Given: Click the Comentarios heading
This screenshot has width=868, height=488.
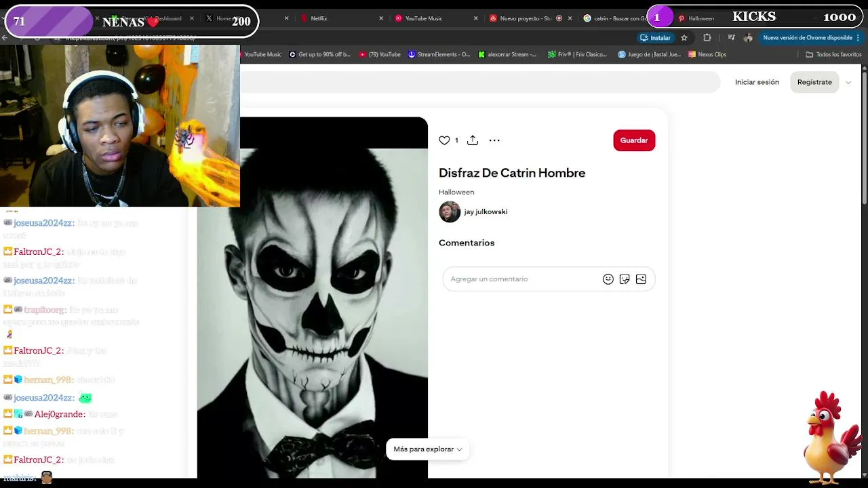Looking at the screenshot, I should (467, 243).
